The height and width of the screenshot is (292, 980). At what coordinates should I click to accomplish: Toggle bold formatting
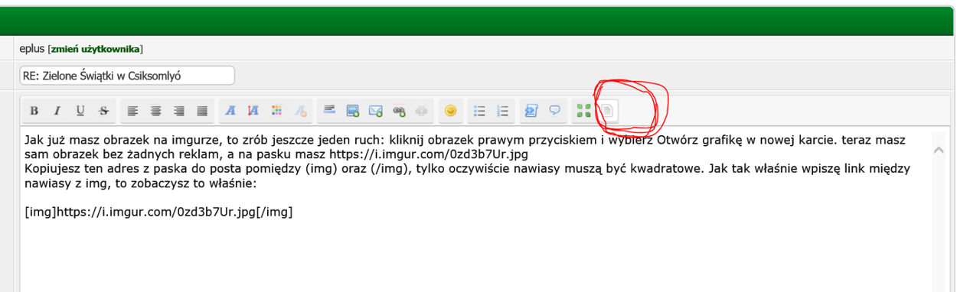point(34,111)
